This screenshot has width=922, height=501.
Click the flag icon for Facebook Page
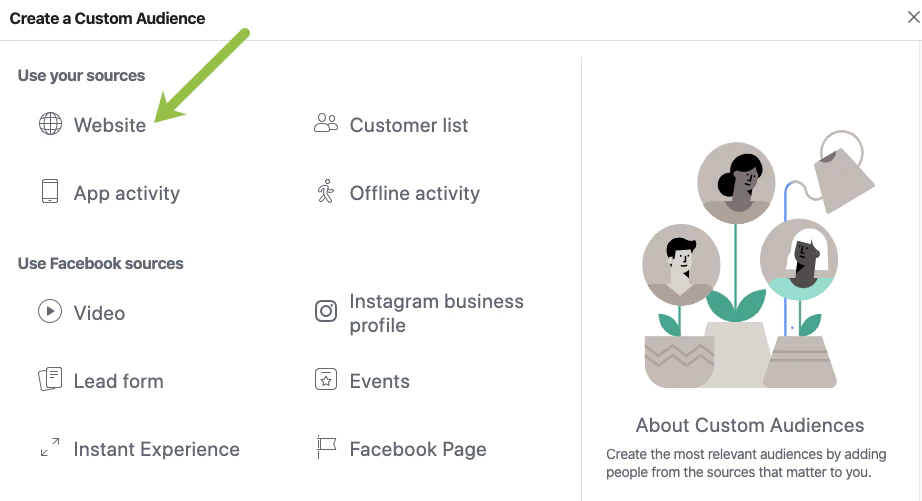326,448
